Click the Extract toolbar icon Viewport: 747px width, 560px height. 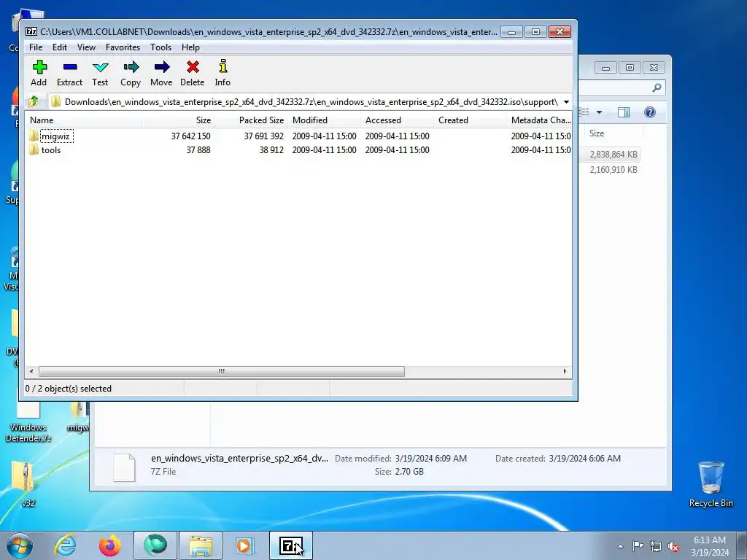click(69, 67)
